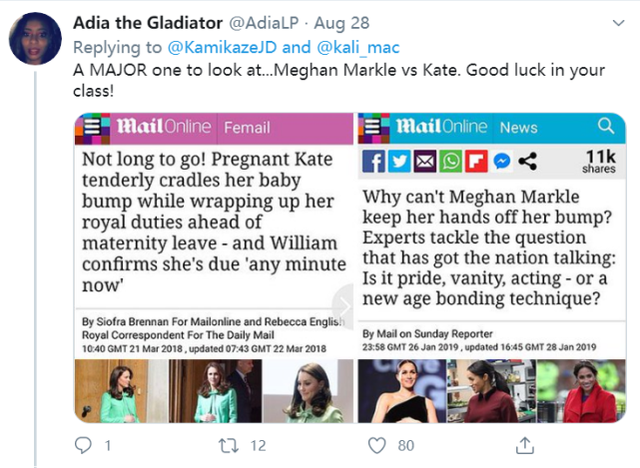Click the generic share icon
Image resolution: width=640 pixels, height=468 pixels.
(x=527, y=161)
